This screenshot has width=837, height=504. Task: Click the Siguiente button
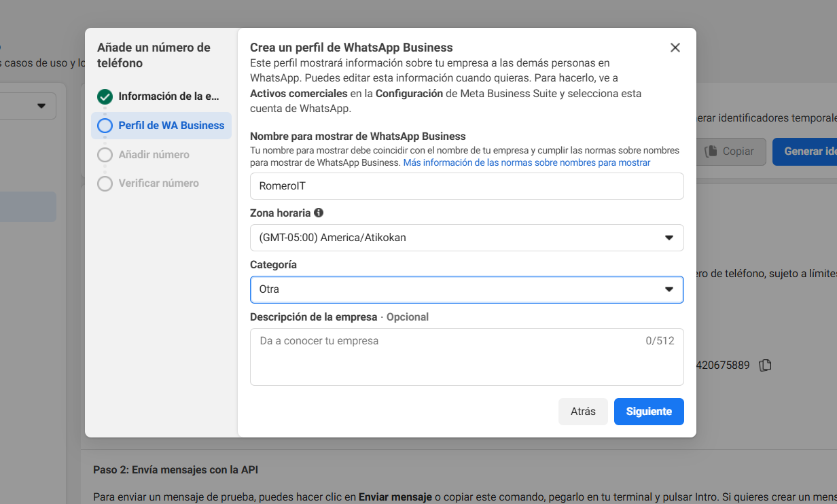pos(649,412)
